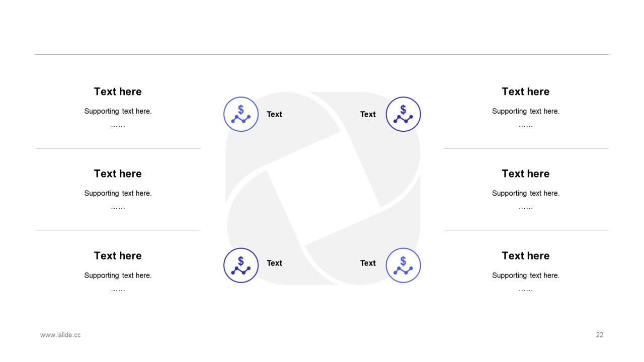Click bottom-right 'Text here' heading
Viewport: 644px width, 362px height.
(526, 255)
